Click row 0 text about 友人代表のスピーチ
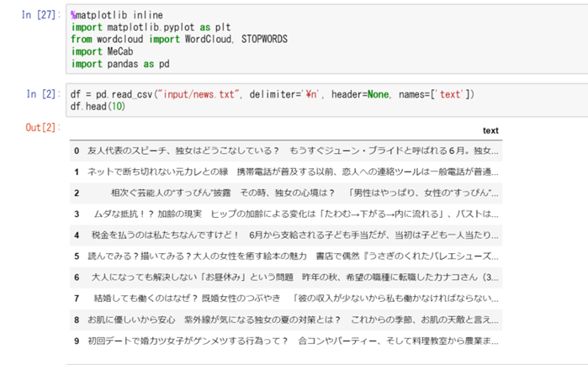Image resolution: width=588 pixels, height=365 pixels. pyautogui.click(x=293, y=151)
